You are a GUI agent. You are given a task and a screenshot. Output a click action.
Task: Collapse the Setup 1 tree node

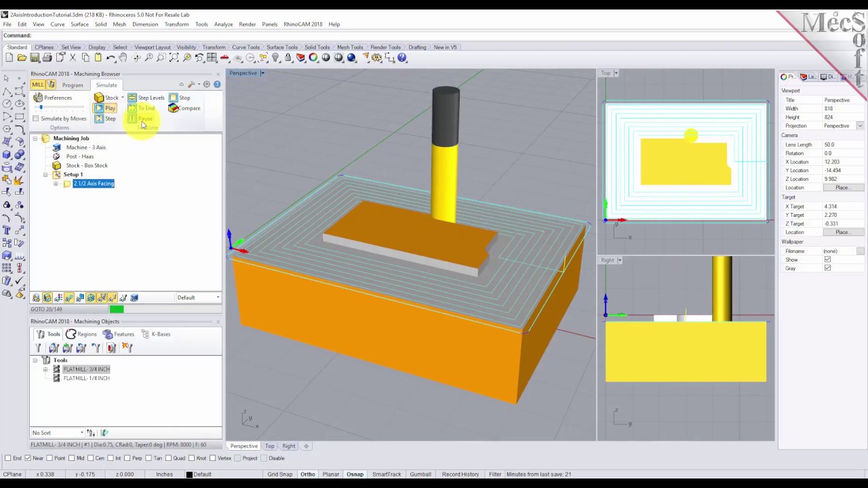pyautogui.click(x=45, y=175)
